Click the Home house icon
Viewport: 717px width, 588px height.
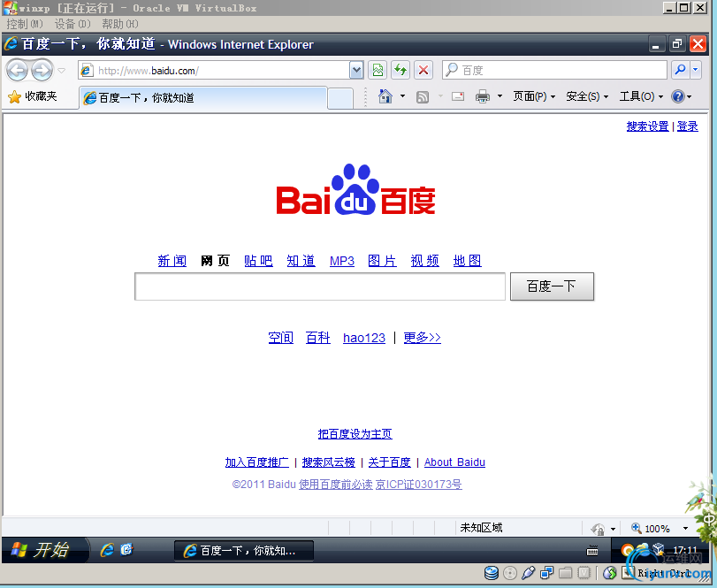(385, 96)
